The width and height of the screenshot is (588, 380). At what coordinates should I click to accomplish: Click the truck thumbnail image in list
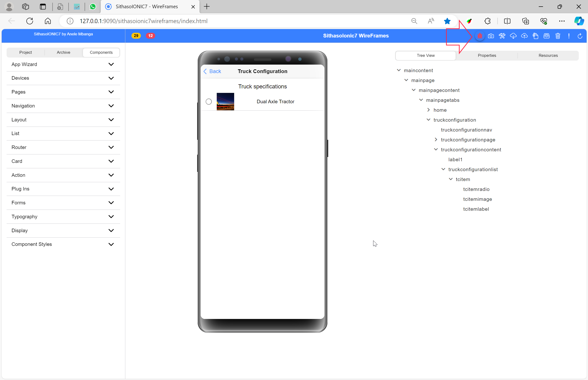click(x=225, y=102)
